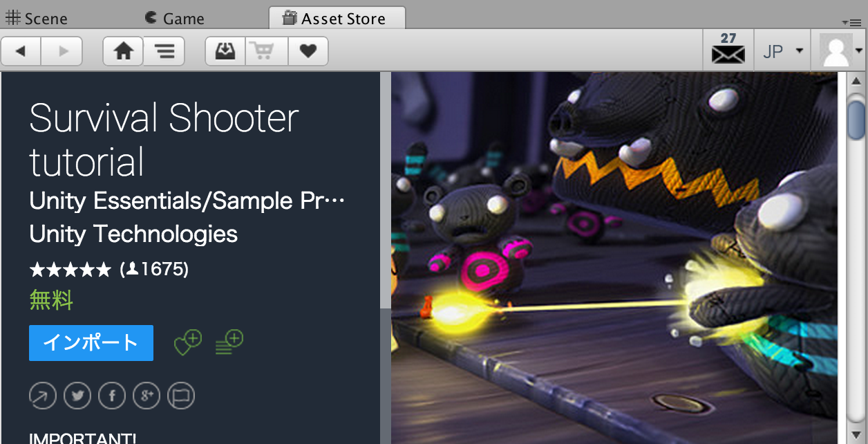Open the category list menu icon
The height and width of the screenshot is (444, 868).
pos(164,51)
